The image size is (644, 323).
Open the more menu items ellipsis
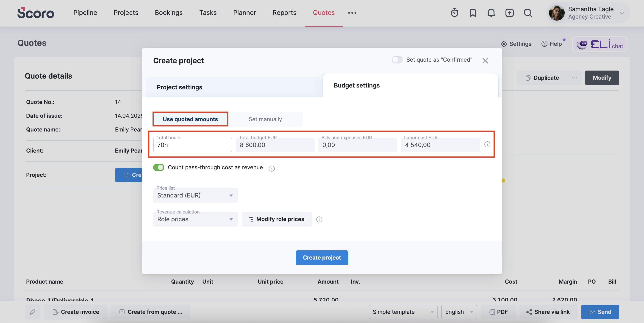tap(352, 13)
